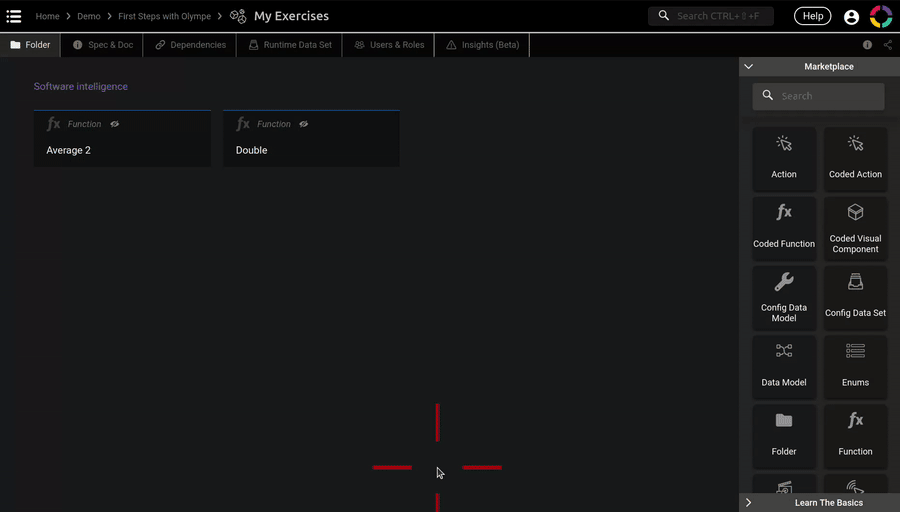This screenshot has height=512, width=900.
Task: Open the Runtime Data Set tab
Action: pyautogui.click(x=289, y=45)
